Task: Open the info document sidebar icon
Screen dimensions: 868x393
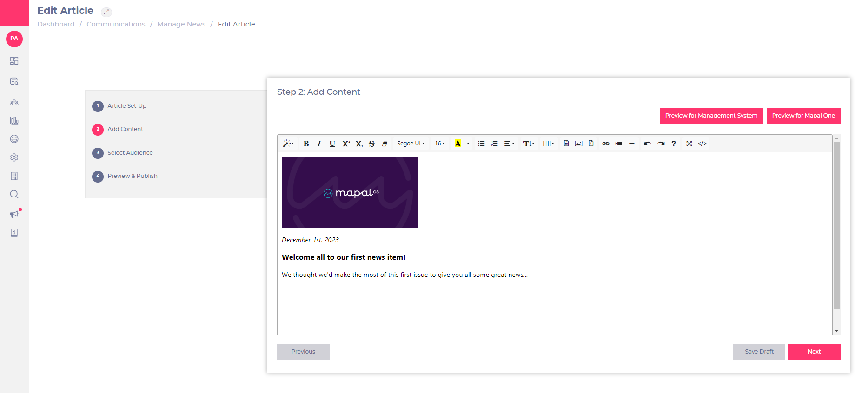Action: tap(14, 233)
